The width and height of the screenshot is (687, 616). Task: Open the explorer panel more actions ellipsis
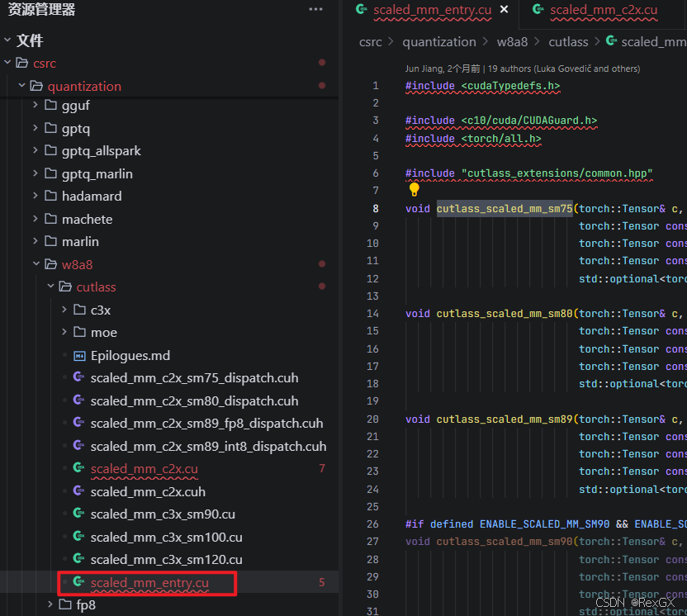315,9
